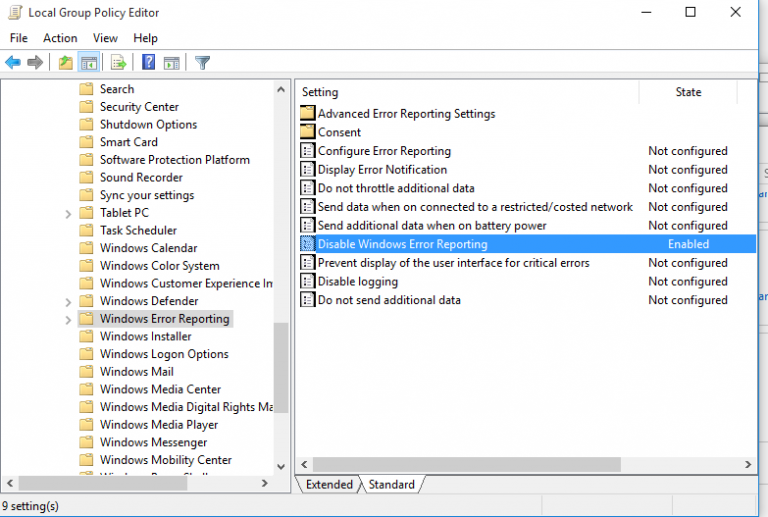
Task: Expand the Windows Defender tree node
Action: tap(67, 301)
